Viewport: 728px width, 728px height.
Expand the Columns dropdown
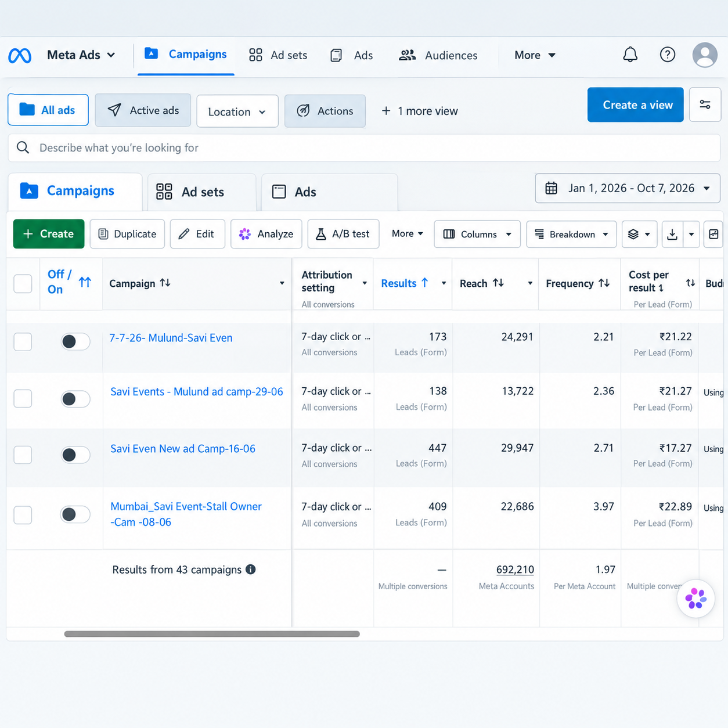pos(477,234)
